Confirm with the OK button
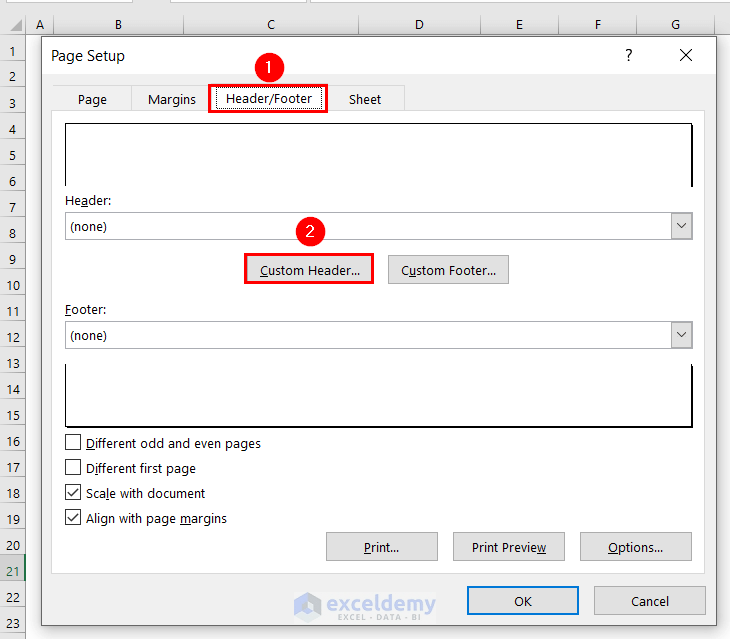 (523, 601)
